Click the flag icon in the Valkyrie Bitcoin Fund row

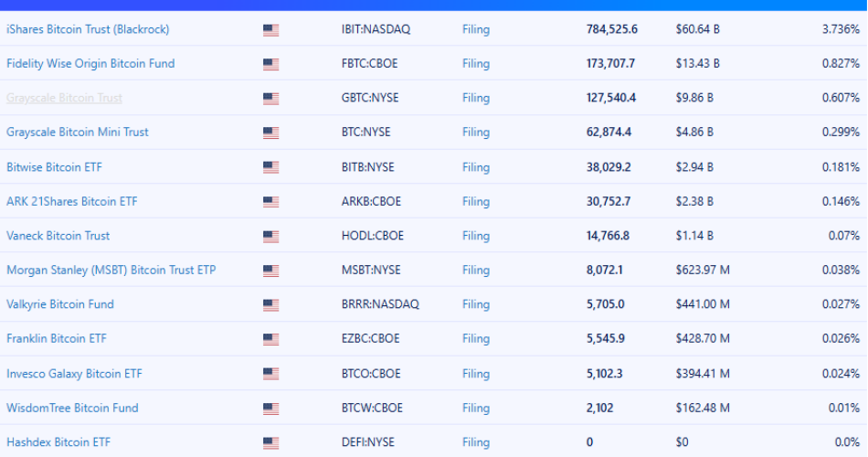(270, 305)
